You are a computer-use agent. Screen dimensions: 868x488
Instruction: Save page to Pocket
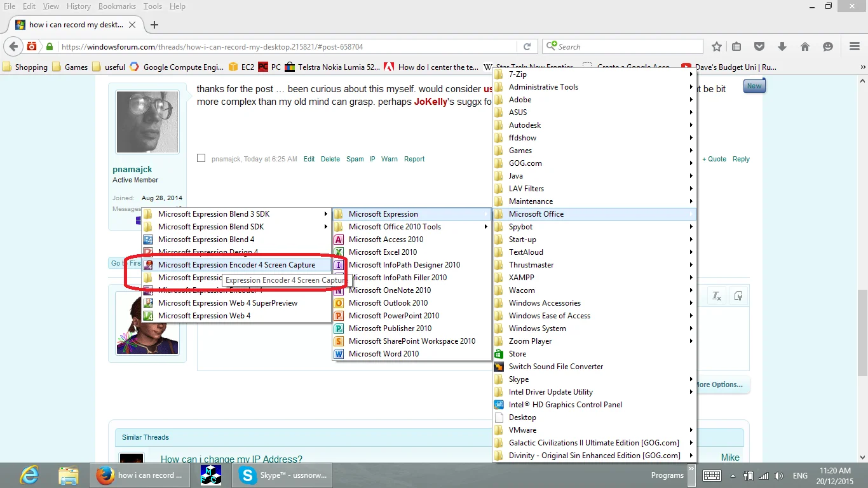coord(759,46)
